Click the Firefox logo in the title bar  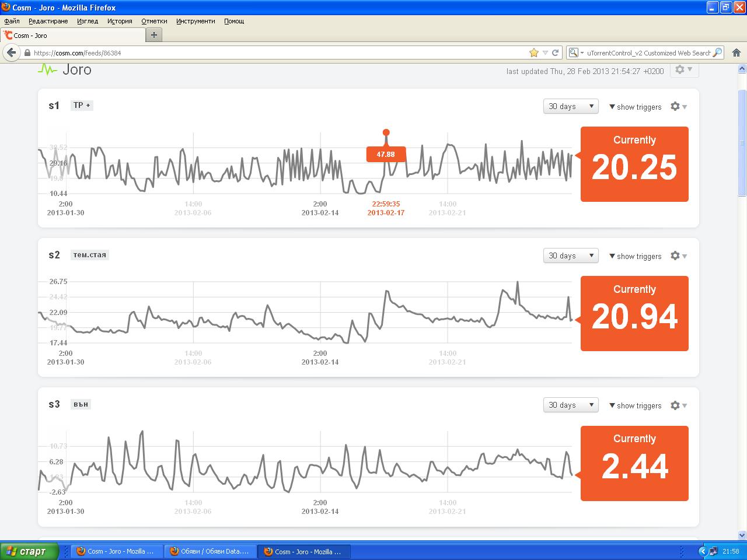point(6,8)
